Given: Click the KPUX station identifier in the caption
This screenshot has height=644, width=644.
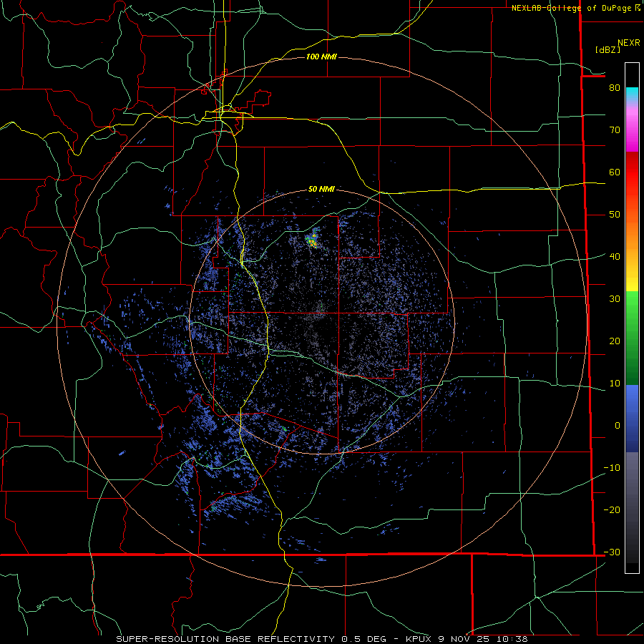Looking at the screenshot, I should click(x=419, y=639).
